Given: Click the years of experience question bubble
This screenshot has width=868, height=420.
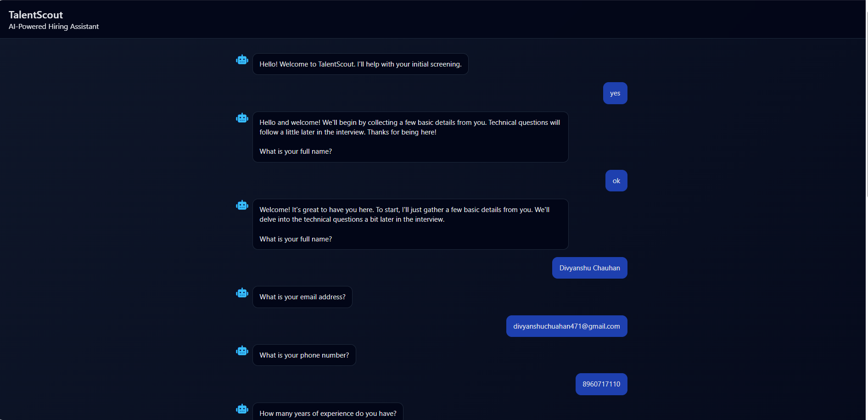Looking at the screenshot, I should (327, 413).
